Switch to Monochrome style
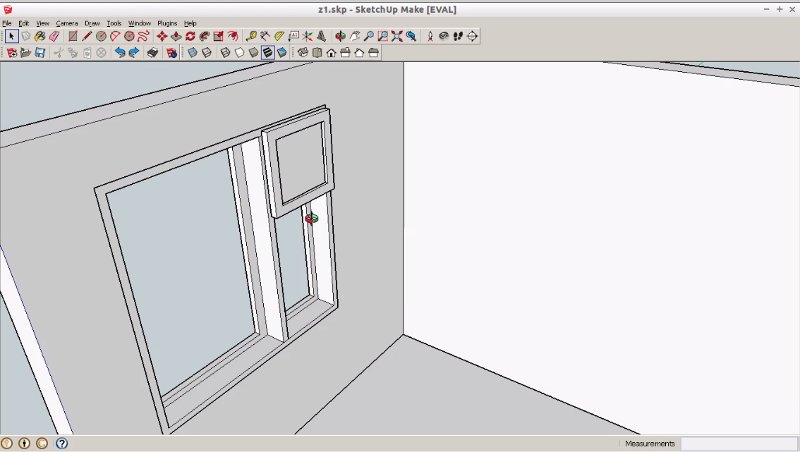The image size is (800, 452). (x=282, y=53)
